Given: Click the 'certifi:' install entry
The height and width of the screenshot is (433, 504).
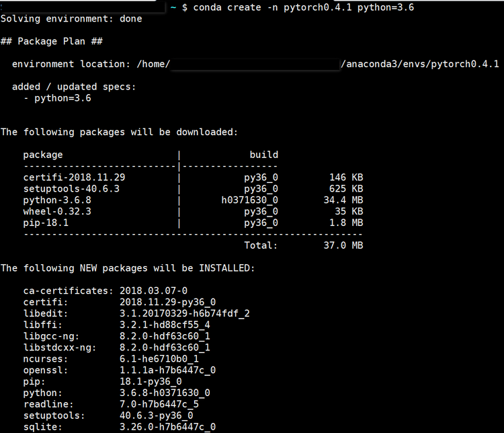Looking at the screenshot, I should [46, 303].
